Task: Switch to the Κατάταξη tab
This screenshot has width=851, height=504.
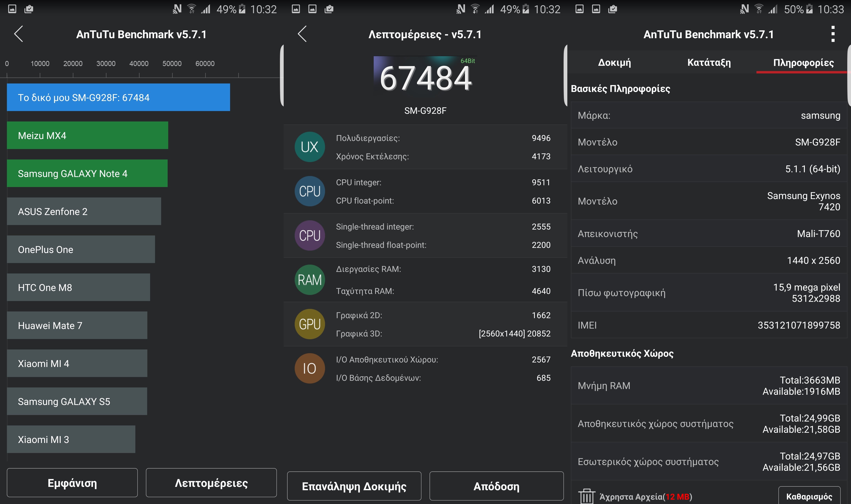Action: coord(709,62)
